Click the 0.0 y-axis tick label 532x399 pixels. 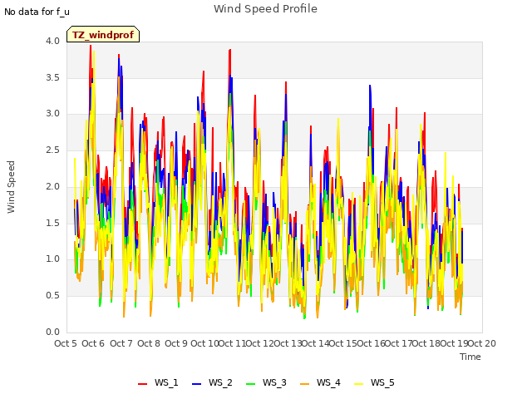tap(52, 332)
